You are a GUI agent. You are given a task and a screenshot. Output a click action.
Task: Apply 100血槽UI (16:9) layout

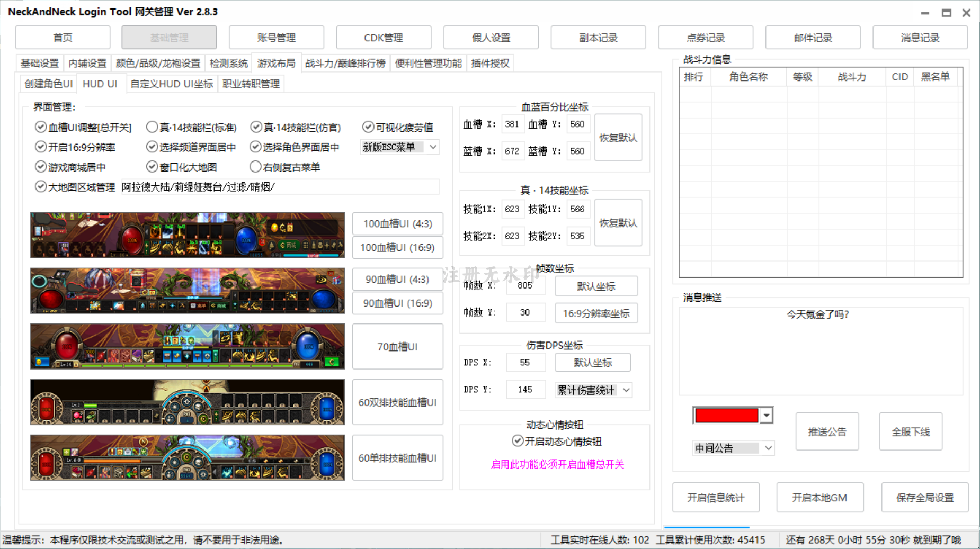pos(397,247)
